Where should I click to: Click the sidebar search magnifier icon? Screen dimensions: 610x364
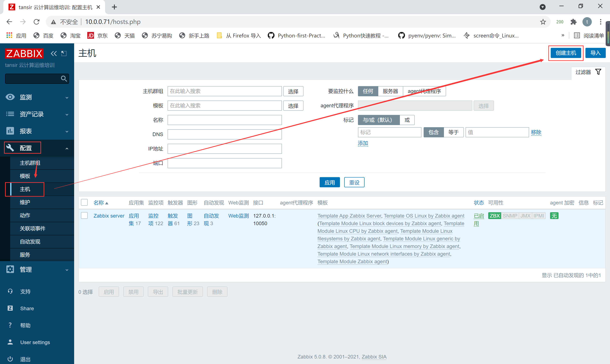point(64,79)
